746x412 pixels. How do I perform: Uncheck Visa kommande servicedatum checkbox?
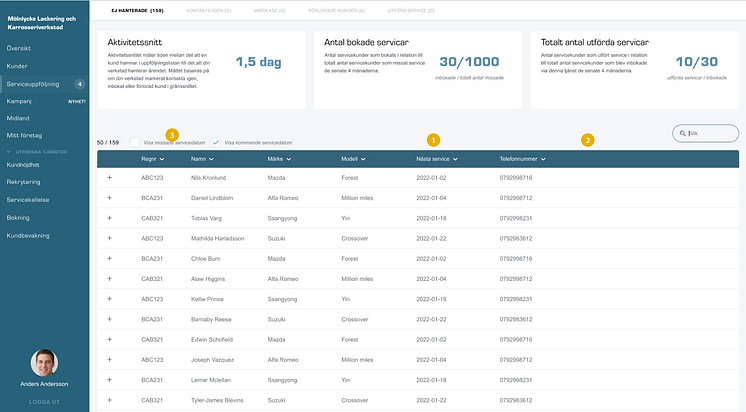click(x=216, y=142)
